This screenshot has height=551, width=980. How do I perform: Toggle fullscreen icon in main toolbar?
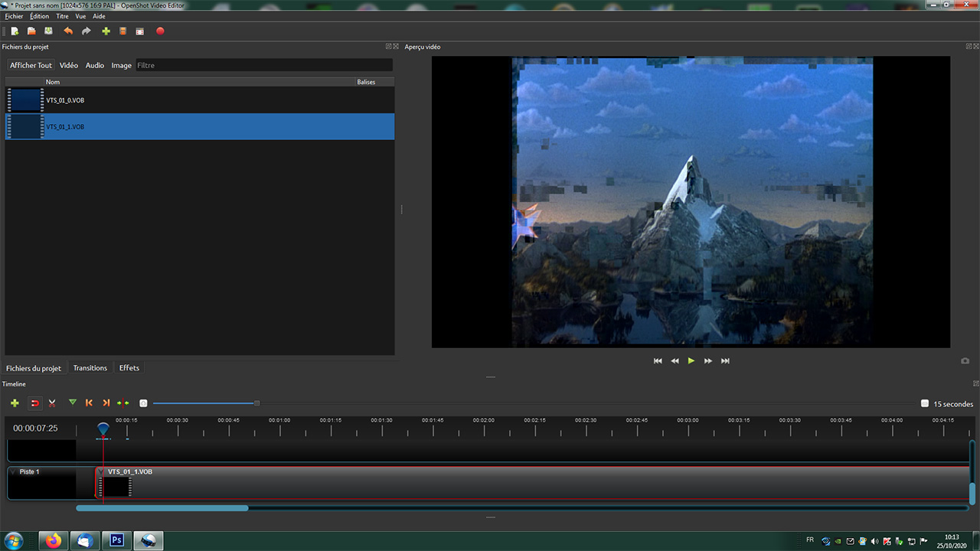pos(140,31)
